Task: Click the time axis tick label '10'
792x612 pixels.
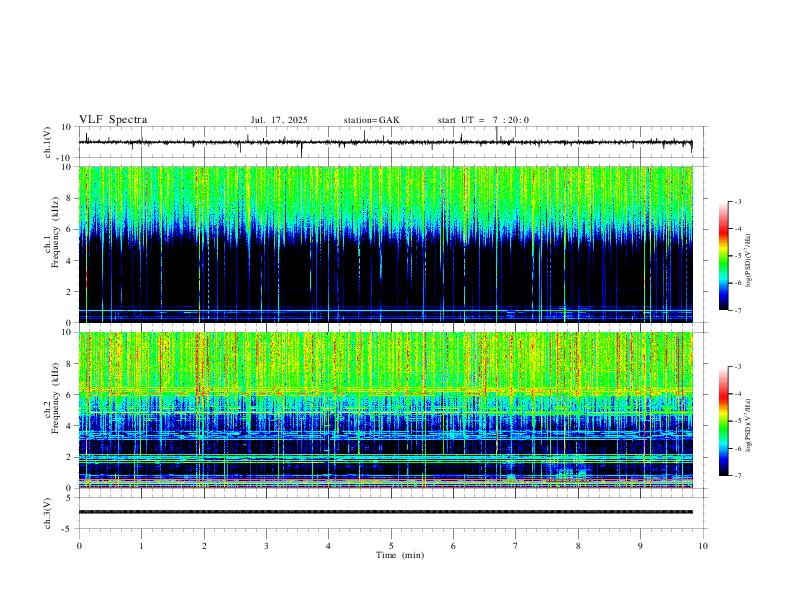Action: [x=703, y=546]
